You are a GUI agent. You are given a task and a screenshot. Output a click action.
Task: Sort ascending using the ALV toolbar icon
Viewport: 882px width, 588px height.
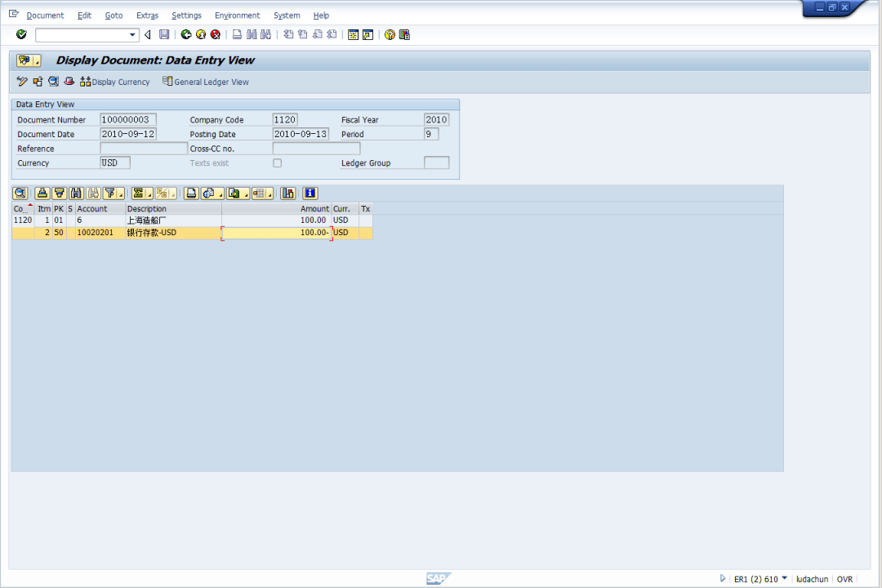click(x=42, y=194)
